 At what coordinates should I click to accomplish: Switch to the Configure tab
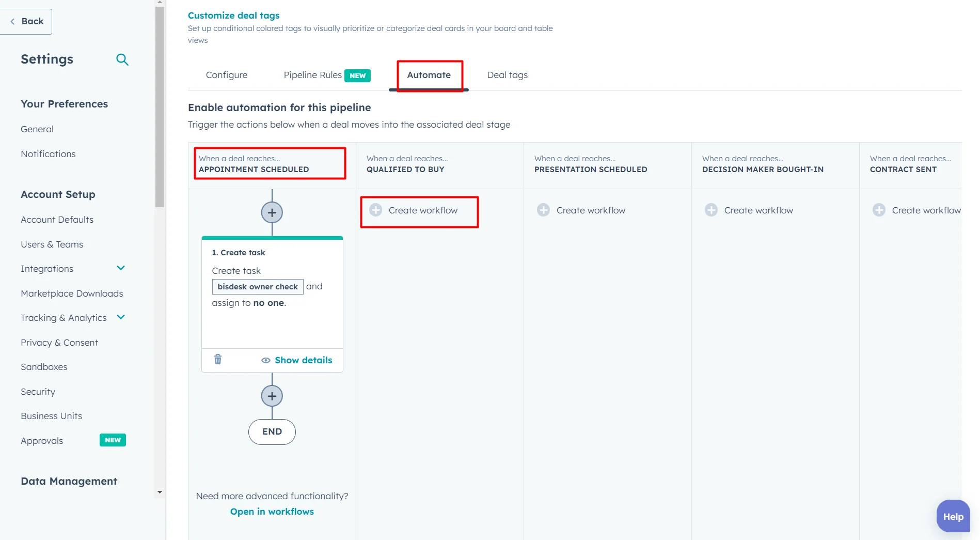point(226,75)
